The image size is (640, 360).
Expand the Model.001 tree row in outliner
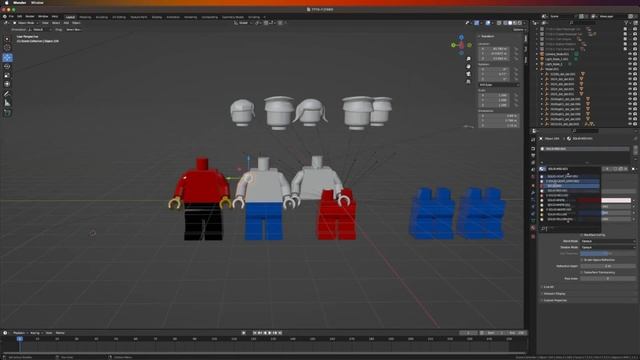point(537,69)
